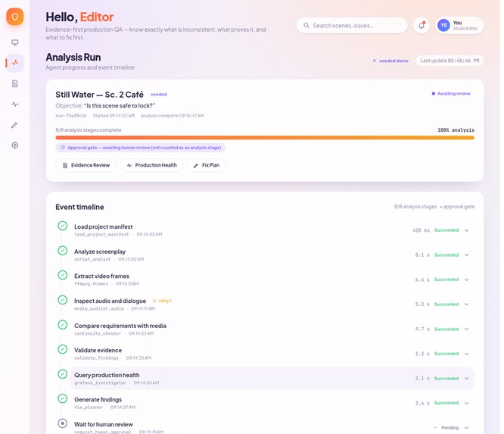Click the Generate findings check icon
Image resolution: width=504 pixels, height=434 pixels.
tap(63, 398)
